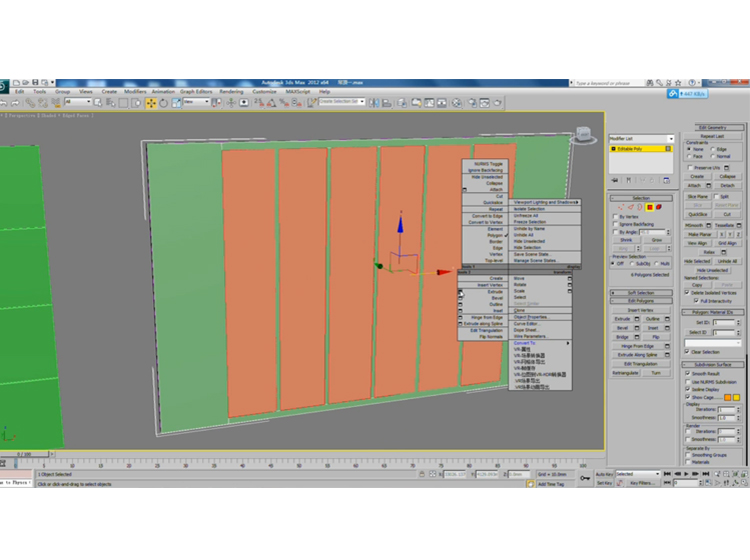Click the Redo arrow icon
This screenshot has height=560, width=750.
(x=15, y=103)
